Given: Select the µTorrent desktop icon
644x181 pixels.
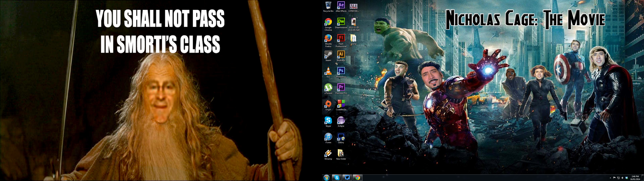Looking at the screenshot, I should [x=328, y=87].
